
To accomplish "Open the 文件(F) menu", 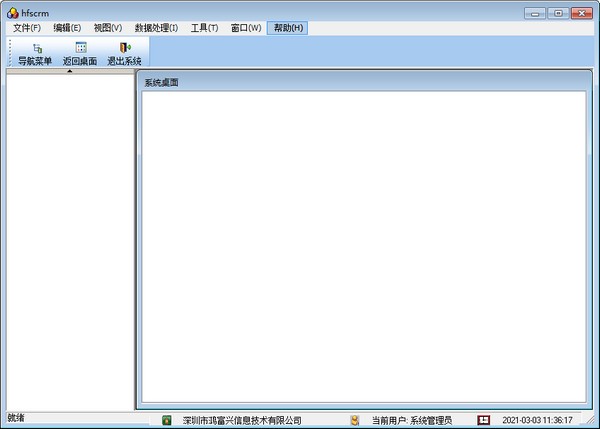I will (x=27, y=28).
